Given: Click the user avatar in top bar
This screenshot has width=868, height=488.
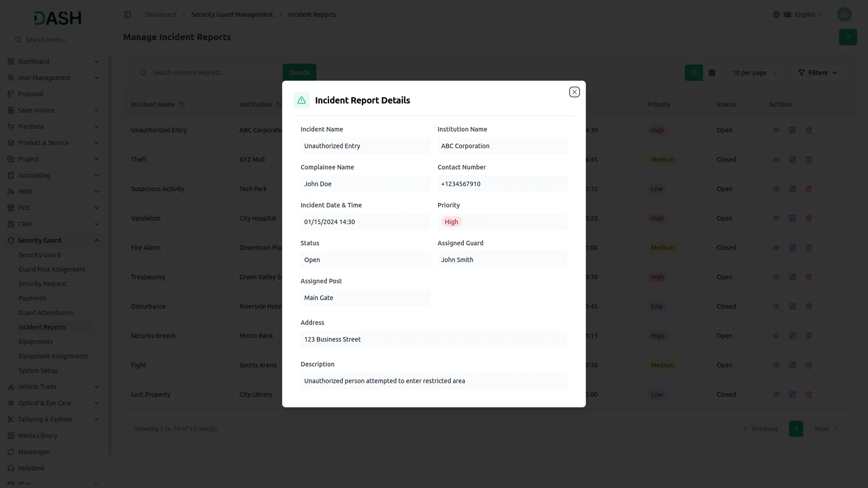Looking at the screenshot, I should click(844, 14).
